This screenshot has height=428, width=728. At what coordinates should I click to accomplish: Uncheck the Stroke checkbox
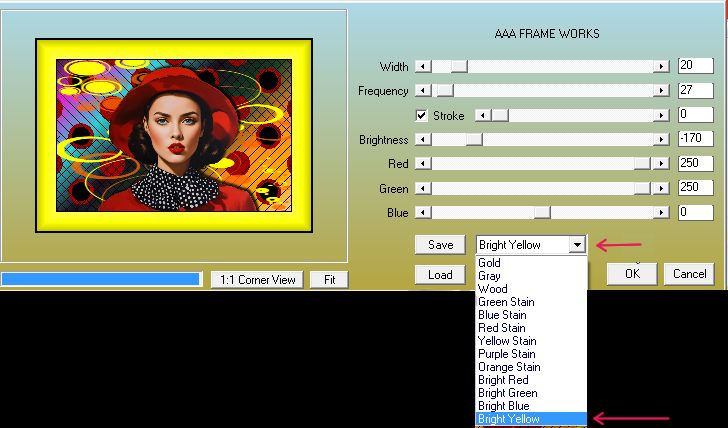[x=421, y=115]
